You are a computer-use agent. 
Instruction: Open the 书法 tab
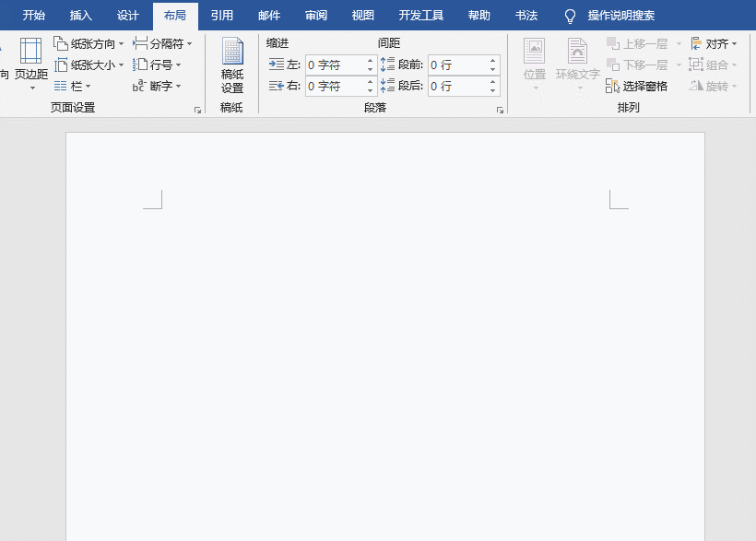(x=526, y=16)
